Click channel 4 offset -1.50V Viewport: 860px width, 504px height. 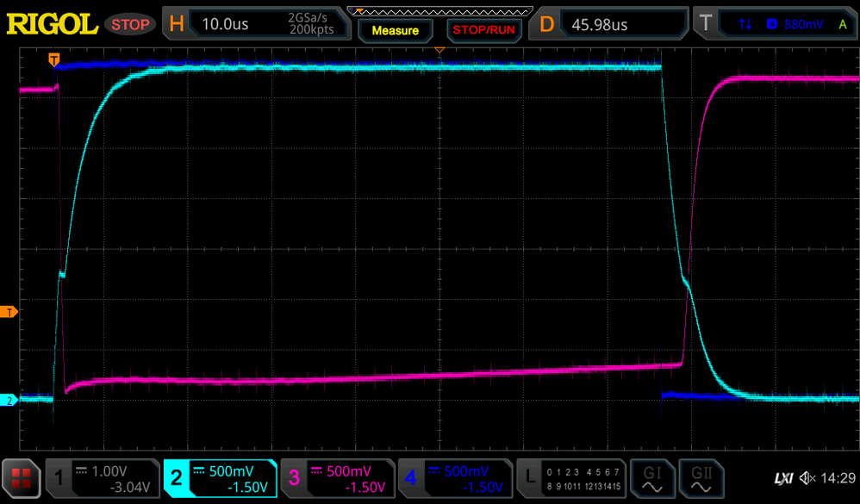click(x=483, y=487)
